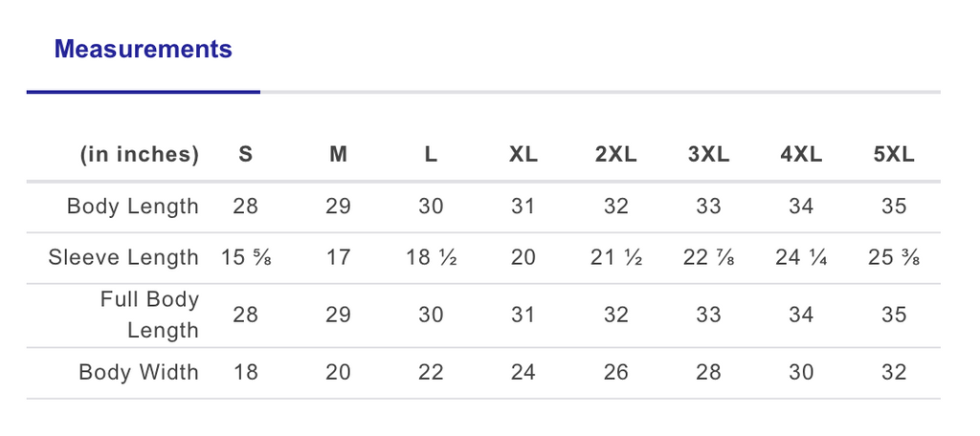Screen dimensions: 980x436
Task: Open the Measurements tab
Action: [144, 49]
